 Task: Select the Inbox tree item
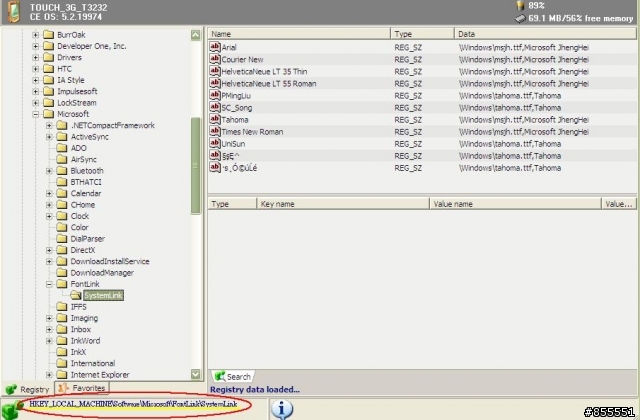[81, 329]
